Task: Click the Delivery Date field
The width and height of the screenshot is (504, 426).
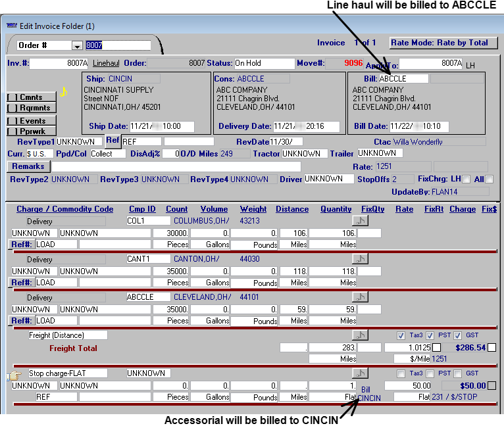Action: tap(307, 126)
